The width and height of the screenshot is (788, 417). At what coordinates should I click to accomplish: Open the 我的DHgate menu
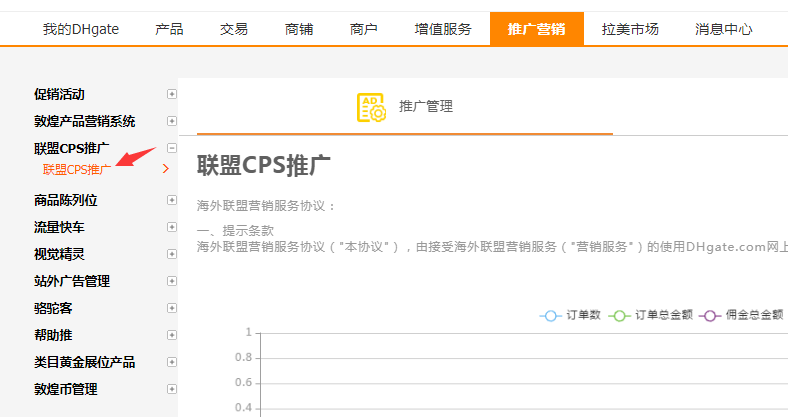pyautogui.click(x=81, y=29)
